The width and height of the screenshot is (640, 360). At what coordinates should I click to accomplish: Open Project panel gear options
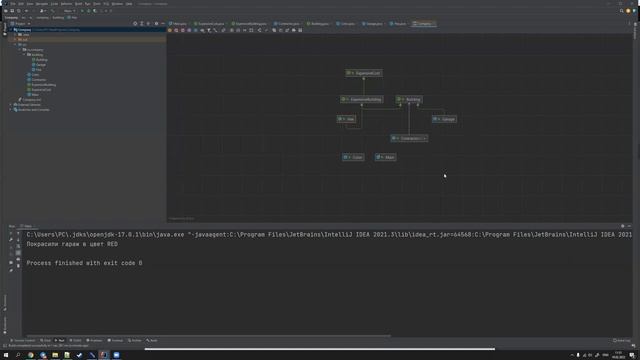coord(156,24)
